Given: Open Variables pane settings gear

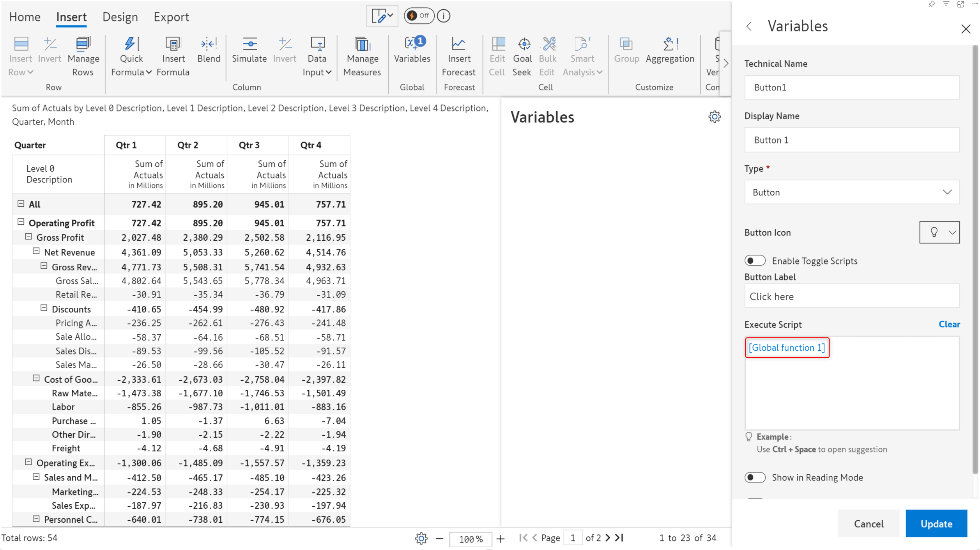Looking at the screenshot, I should click(x=714, y=117).
